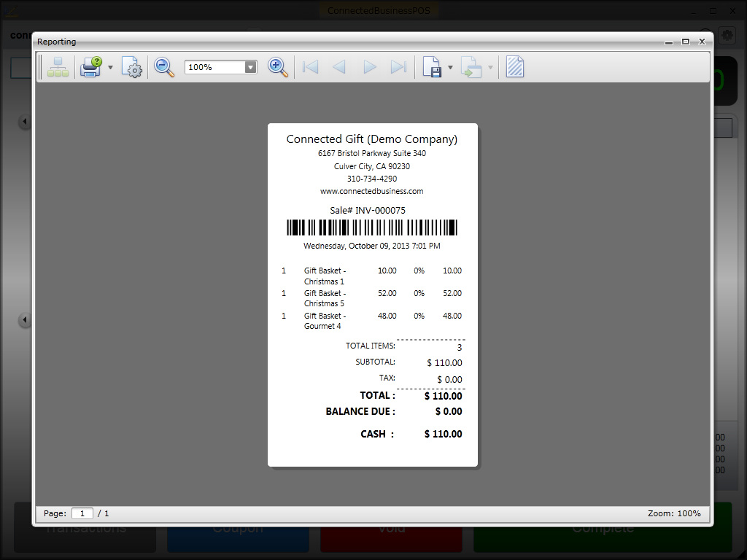Click the Print report icon
Screen dimensions: 747x560
(x=91, y=68)
